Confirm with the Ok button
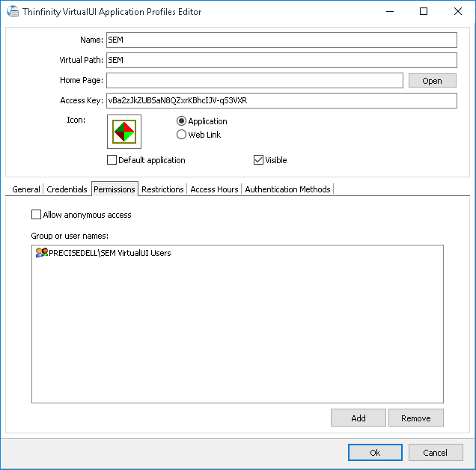Screen dimensions: 476x470 (x=375, y=453)
